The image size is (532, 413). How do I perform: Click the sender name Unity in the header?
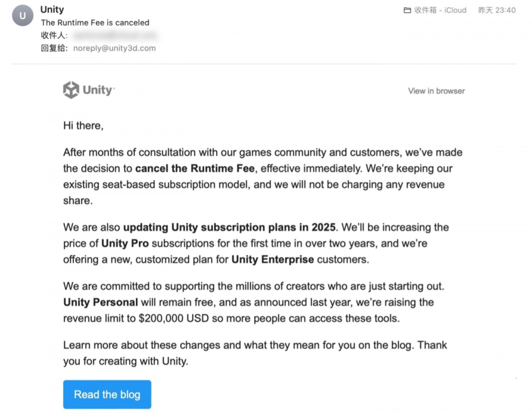pos(52,9)
